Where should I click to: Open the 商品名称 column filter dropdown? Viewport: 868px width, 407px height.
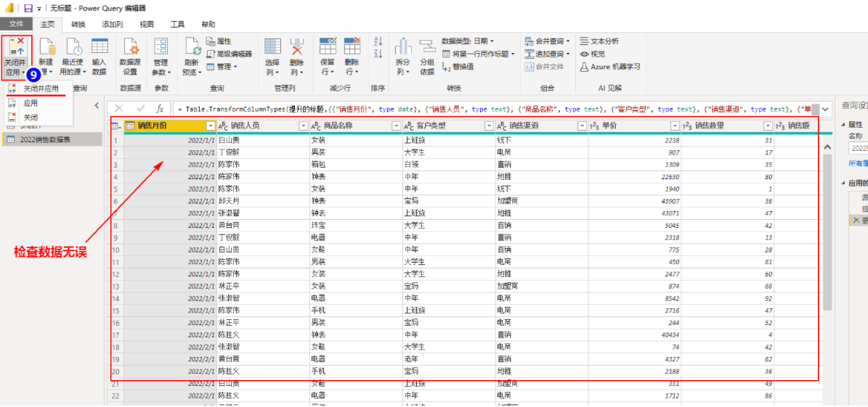pyautogui.click(x=397, y=126)
